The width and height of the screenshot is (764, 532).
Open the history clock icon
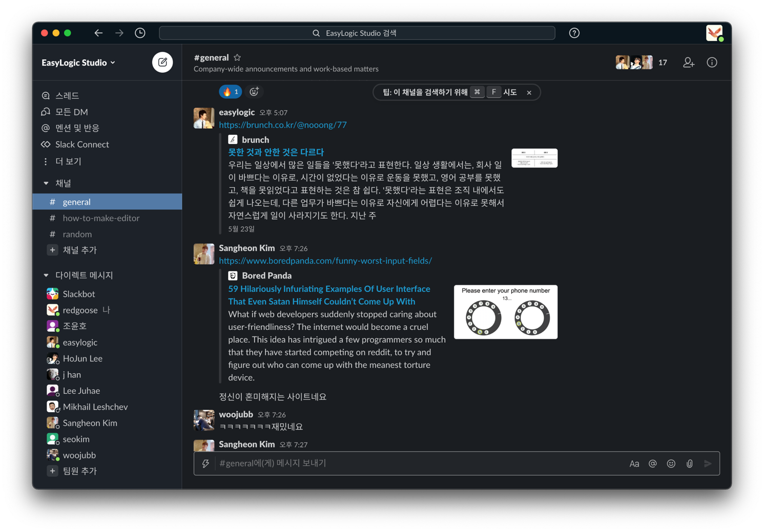point(140,33)
